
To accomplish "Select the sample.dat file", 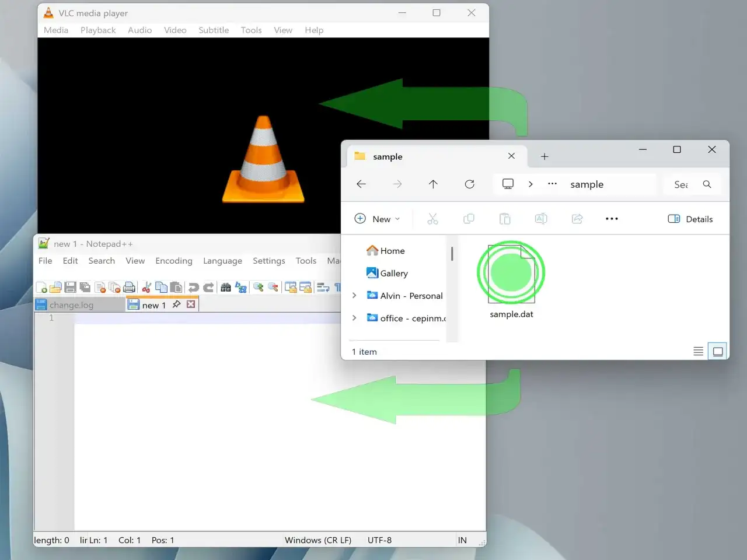I will pyautogui.click(x=511, y=281).
